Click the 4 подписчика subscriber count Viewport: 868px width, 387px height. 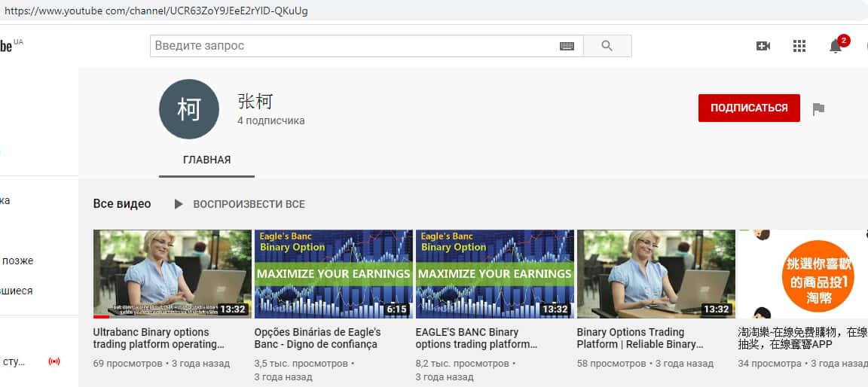270,120
